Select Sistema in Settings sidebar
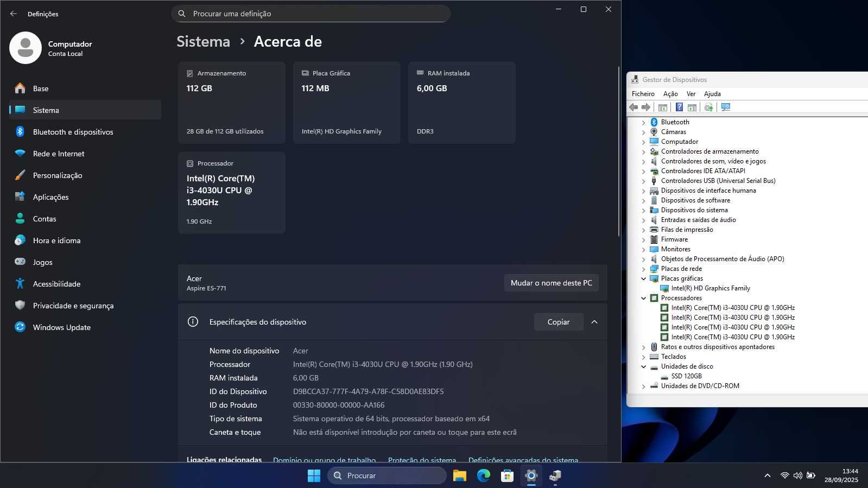The image size is (868, 488). [85, 110]
